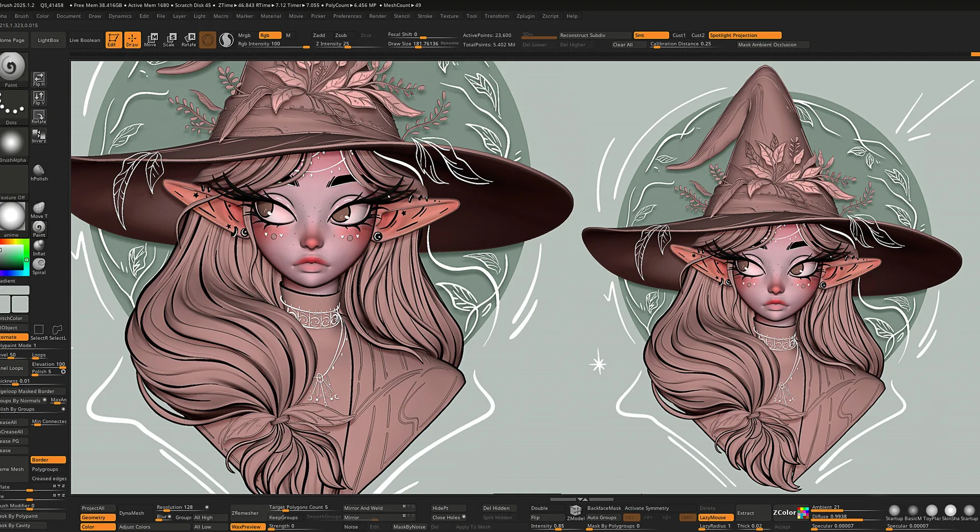Open the Zplugin menu
This screenshot has width=980, height=532.
(x=525, y=16)
